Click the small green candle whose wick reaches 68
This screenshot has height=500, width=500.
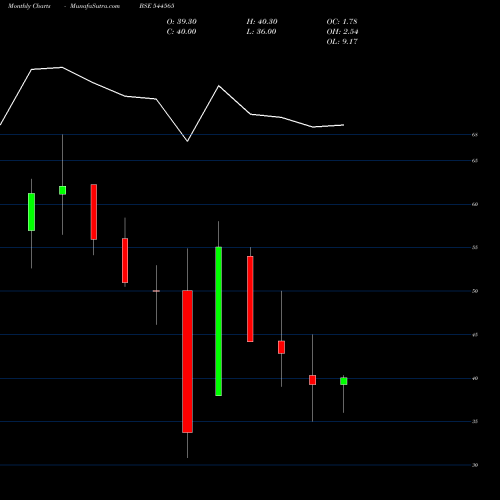[x=62, y=190]
